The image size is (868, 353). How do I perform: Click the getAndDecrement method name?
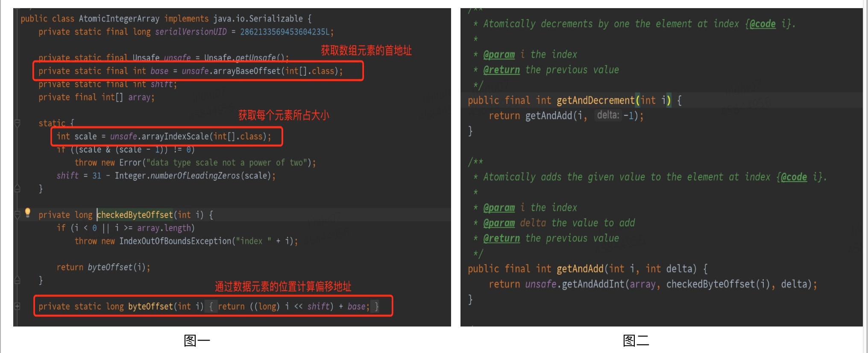pyautogui.click(x=595, y=100)
